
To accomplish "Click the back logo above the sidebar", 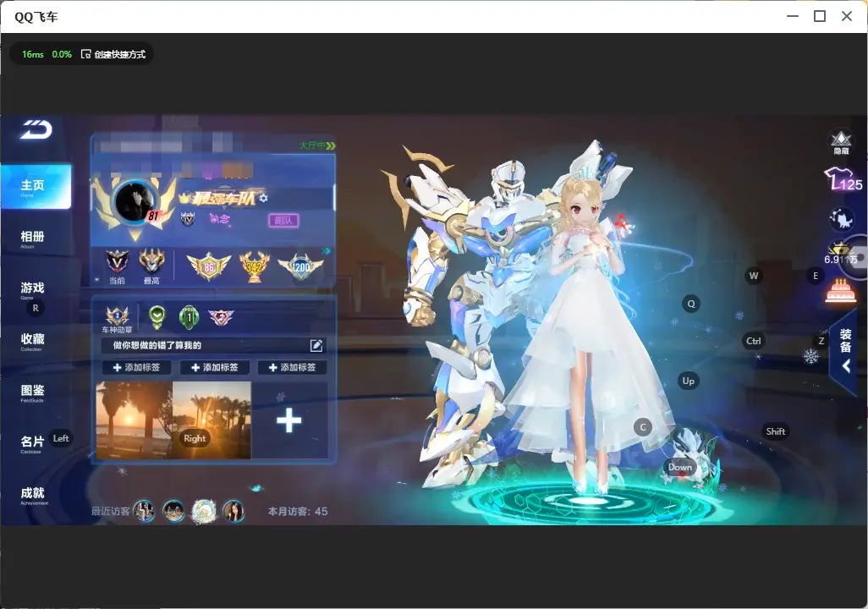I will 36,129.
